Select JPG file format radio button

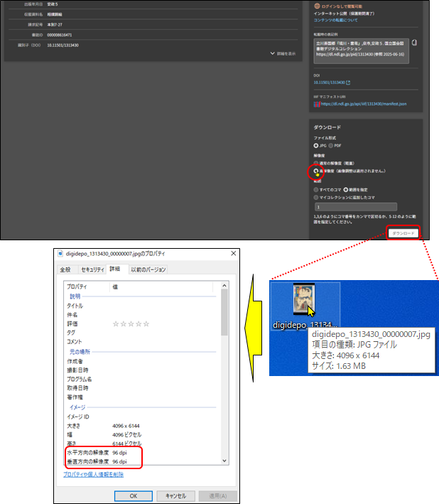316,145
